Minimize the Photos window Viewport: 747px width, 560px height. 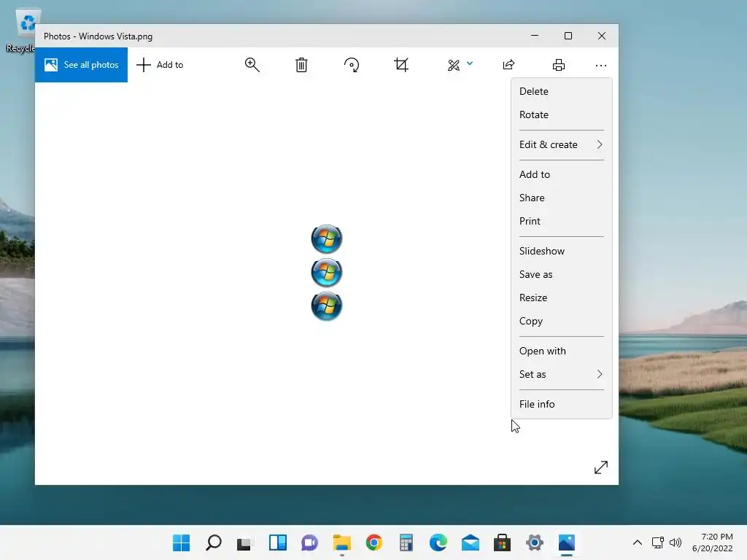(x=535, y=36)
